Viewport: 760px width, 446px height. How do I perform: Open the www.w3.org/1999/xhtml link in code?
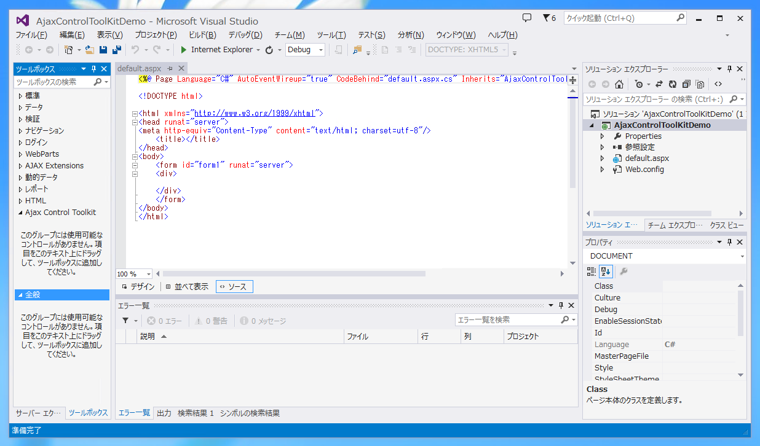click(x=254, y=113)
